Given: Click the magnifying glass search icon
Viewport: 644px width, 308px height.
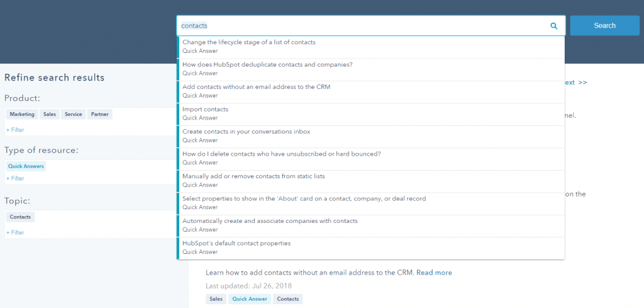Looking at the screenshot, I should (x=553, y=26).
